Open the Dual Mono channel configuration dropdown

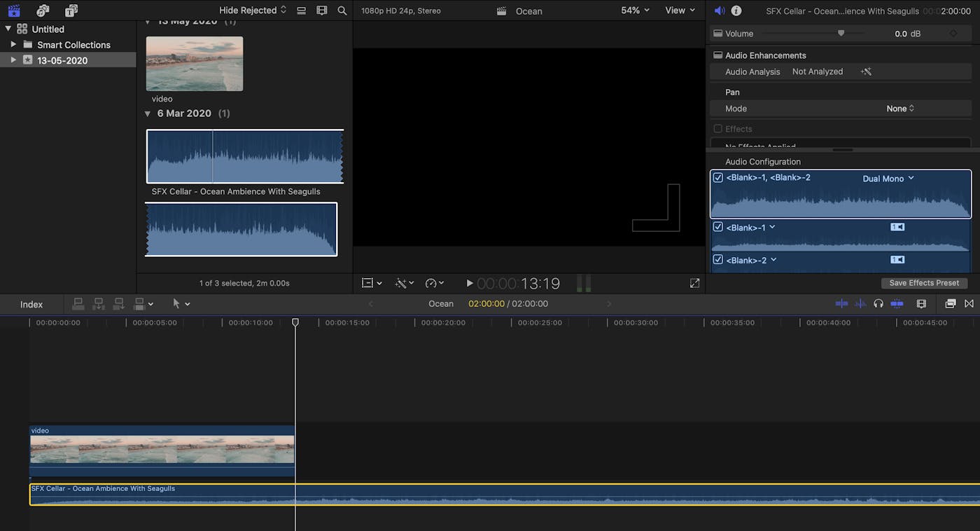(x=888, y=179)
